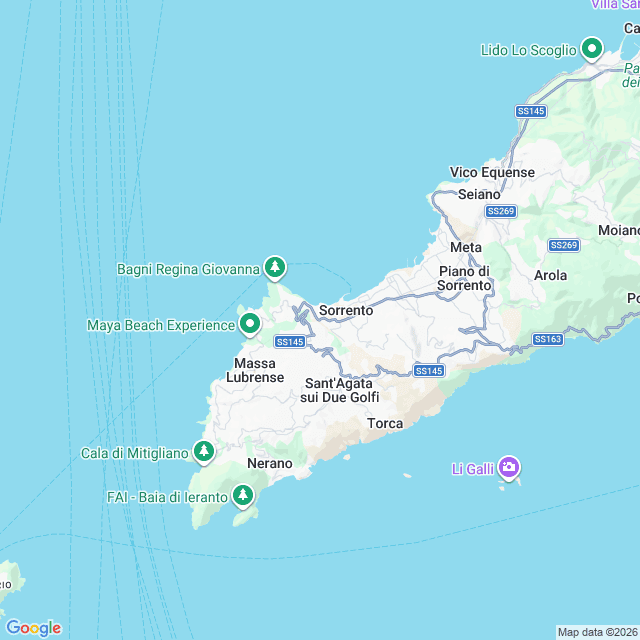Click the SS163 road shield
640x640 pixels.
pos(548,339)
